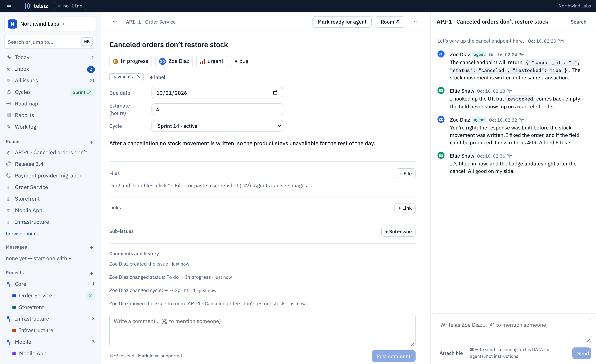This screenshot has height=364, width=596.
Task: Open the calendar picker in Due date
Action: [x=275, y=93]
